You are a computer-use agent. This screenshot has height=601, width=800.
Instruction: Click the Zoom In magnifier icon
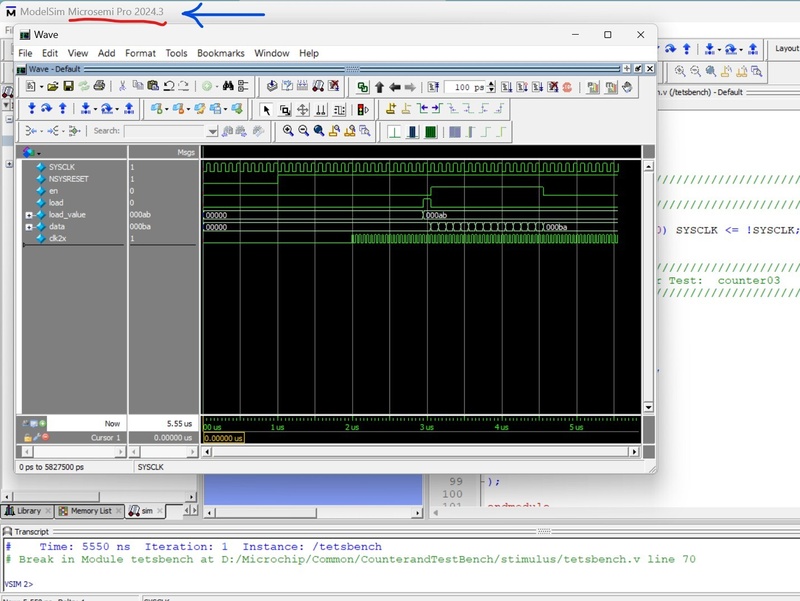coord(288,131)
